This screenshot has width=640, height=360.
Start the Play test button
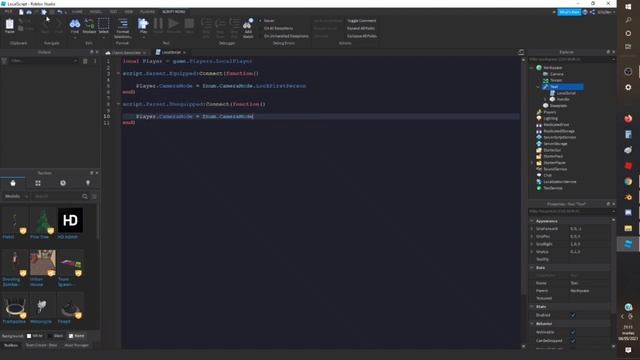coord(143,25)
